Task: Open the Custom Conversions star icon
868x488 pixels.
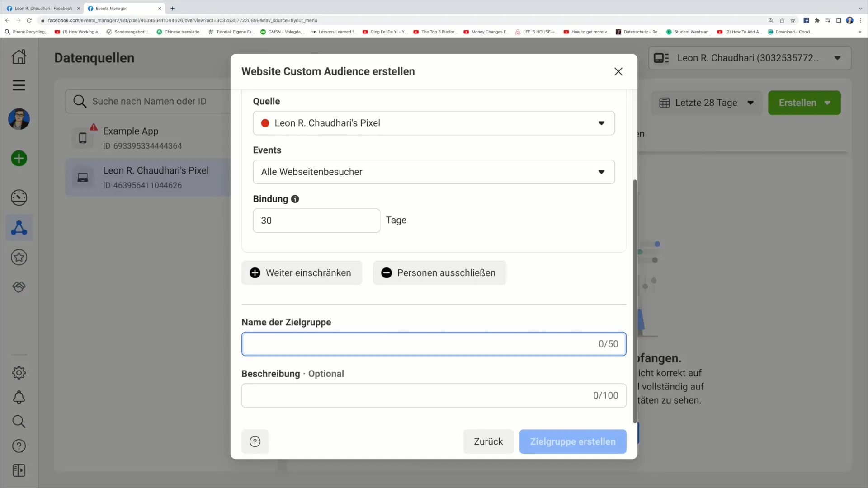Action: pyautogui.click(x=19, y=258)
